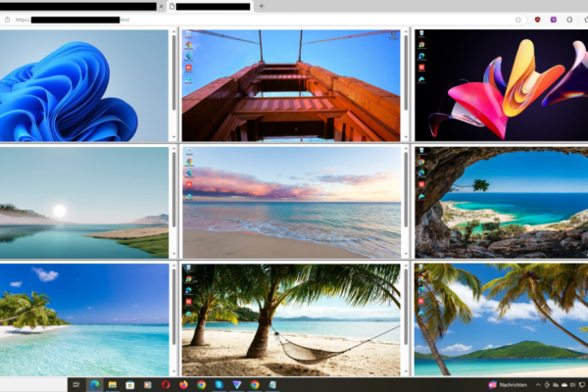Open Microsoft Edge from the taskbar
Viewport: 588px width, 392px height.
[x=95, y=385]
